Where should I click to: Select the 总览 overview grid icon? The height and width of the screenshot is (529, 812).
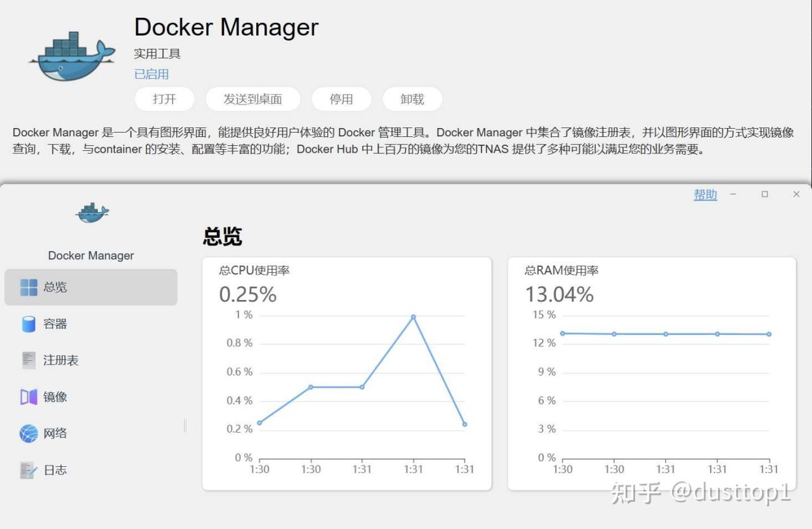tap(29, 287)
